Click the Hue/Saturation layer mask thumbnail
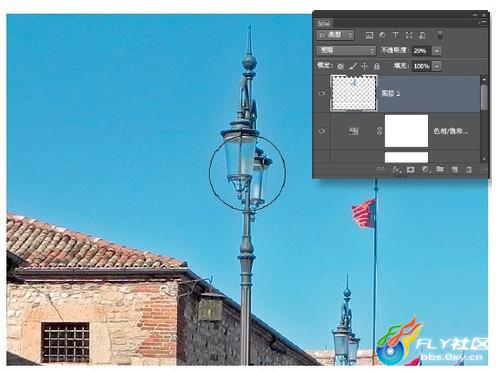This screenshot has width=500, height=373. coord(406,131)
